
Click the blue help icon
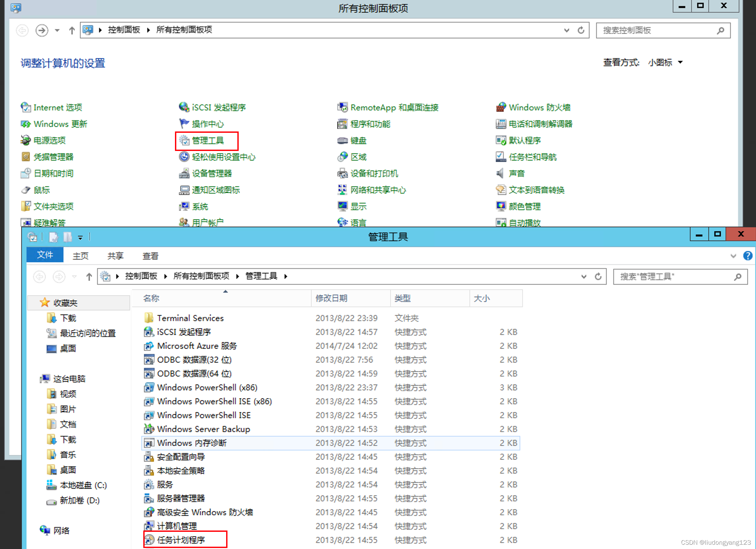point(748,256)
